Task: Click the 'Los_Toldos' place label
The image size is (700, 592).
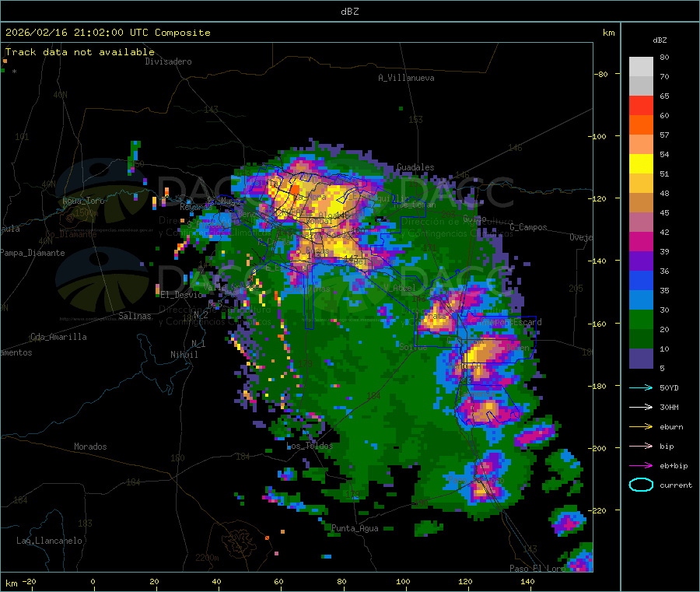Action: coord(310,446)
